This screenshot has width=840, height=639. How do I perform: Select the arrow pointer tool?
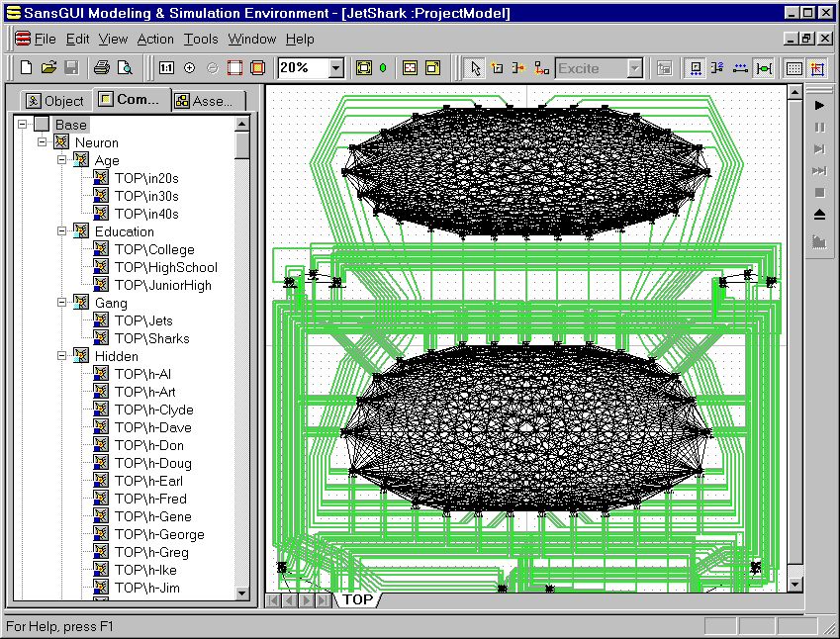(475, 68)
